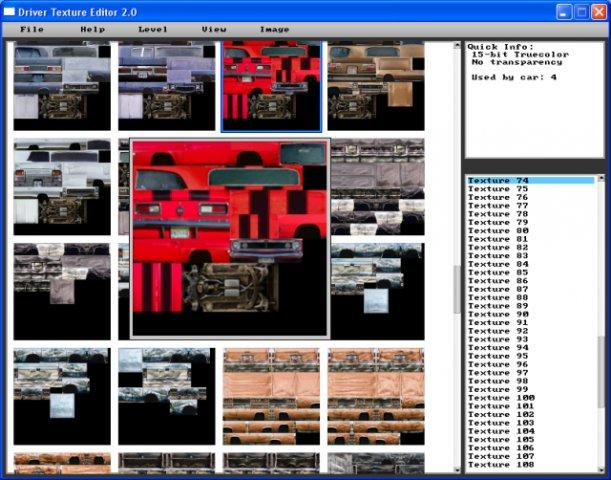Select Texture 94 in the list
The height and width of the screenshot is (480, 611).
(x=531, y=348)
